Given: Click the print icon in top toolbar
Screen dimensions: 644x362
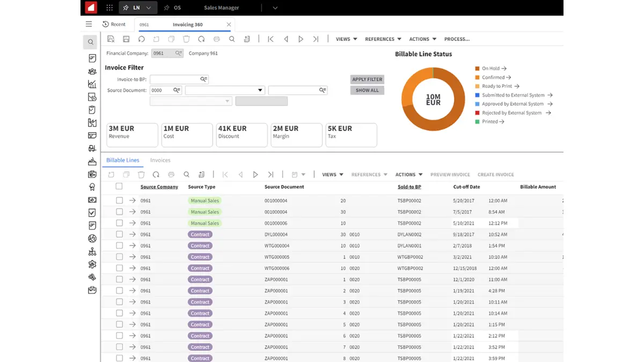Looking at the screenshot, I should click(217, 39).
